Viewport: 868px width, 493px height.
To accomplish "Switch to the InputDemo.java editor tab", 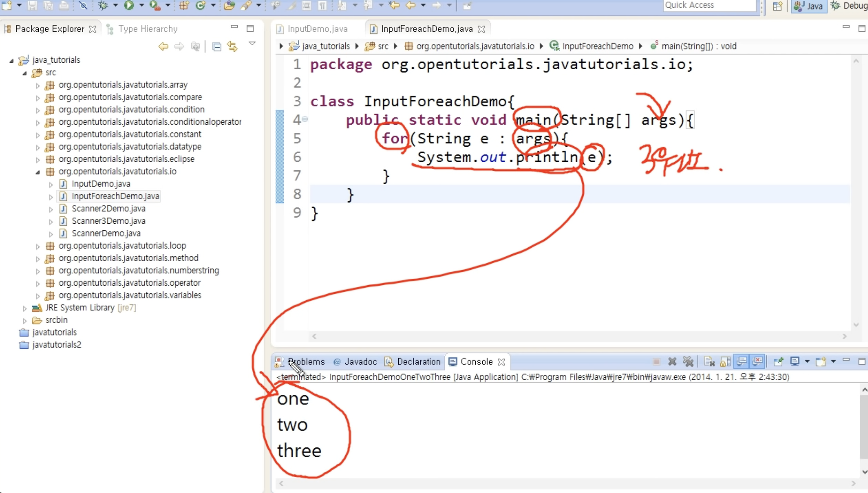I will (x=317, y=29).
